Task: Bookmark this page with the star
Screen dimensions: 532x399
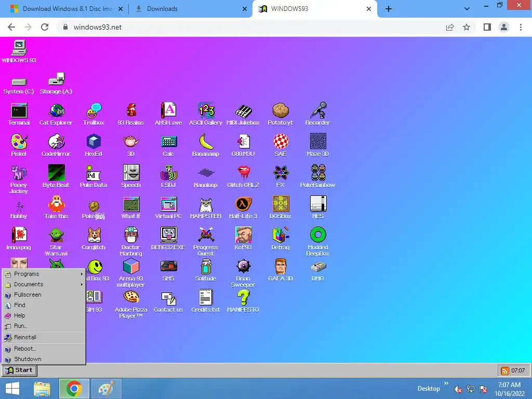Action: pos(467,27)
